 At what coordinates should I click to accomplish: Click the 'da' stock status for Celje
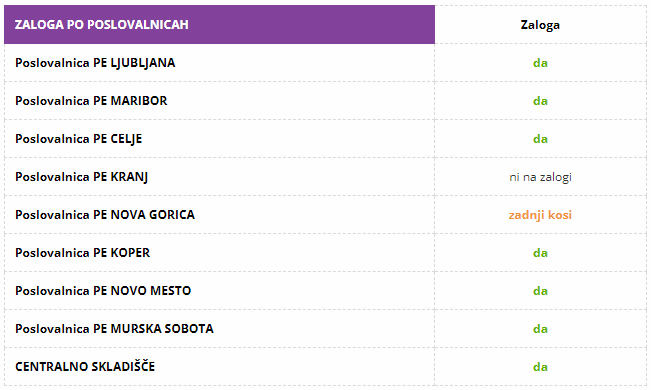(540, 139)
